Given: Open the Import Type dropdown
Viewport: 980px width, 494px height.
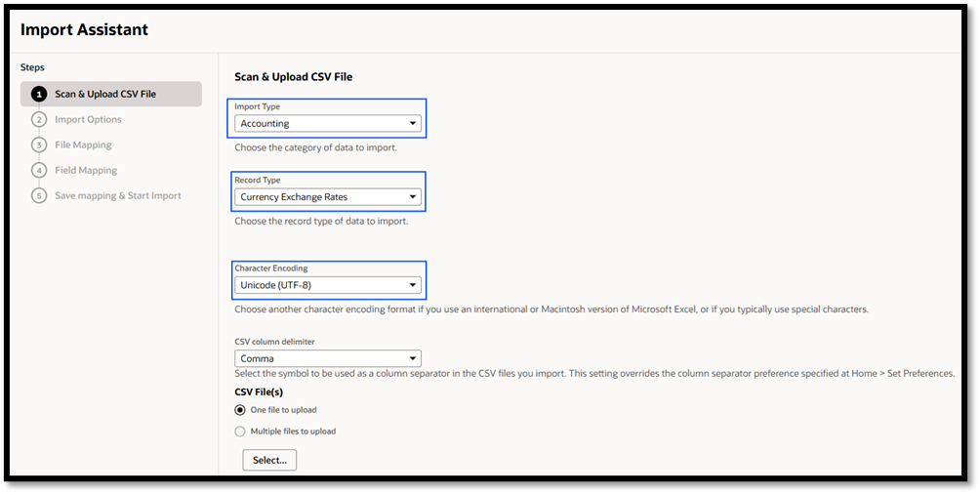Looking at the screenshot, I should [x=328, y=123].
